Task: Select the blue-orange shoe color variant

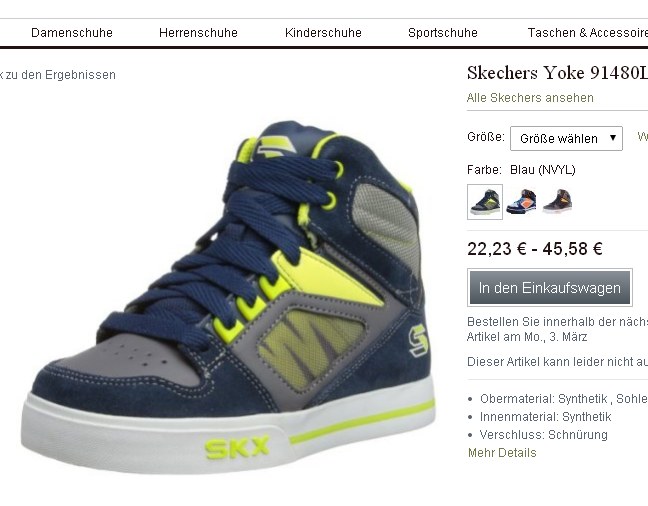Action: pyautogui.click(x=521, y=202)
